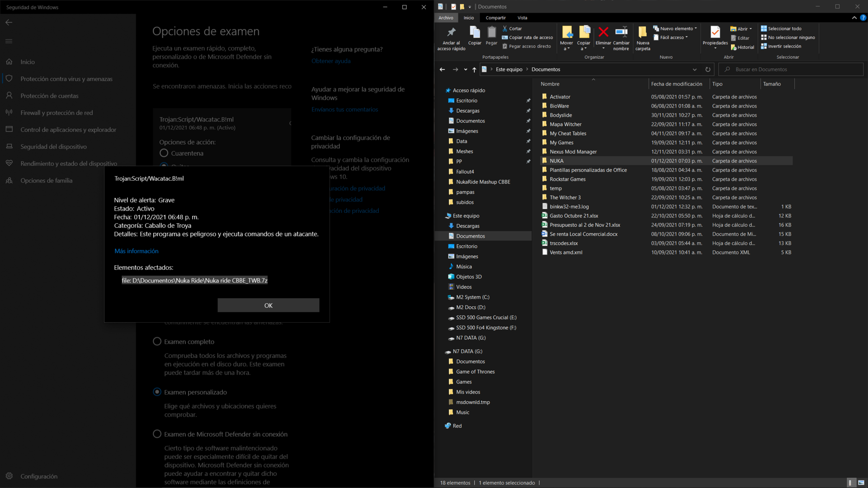
Task: Switch to the Inicio ribbon tab
Action: click(469, 18)
